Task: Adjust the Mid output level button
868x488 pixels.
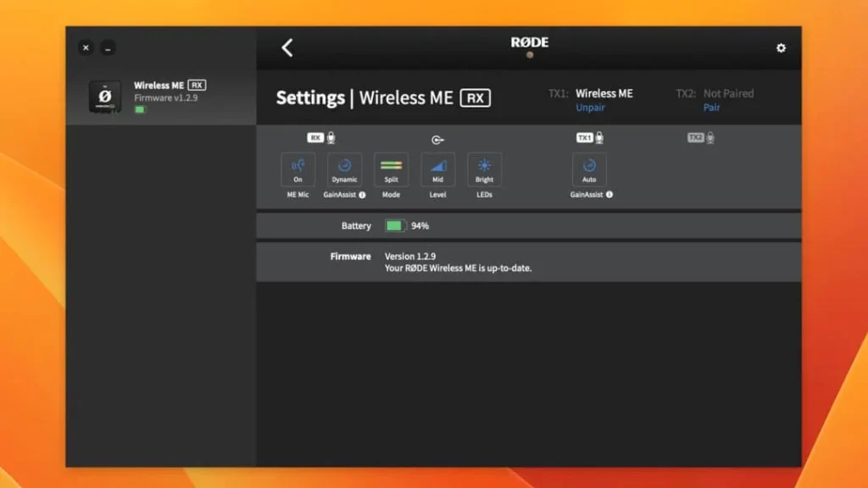Action: [x=437, y=169]
